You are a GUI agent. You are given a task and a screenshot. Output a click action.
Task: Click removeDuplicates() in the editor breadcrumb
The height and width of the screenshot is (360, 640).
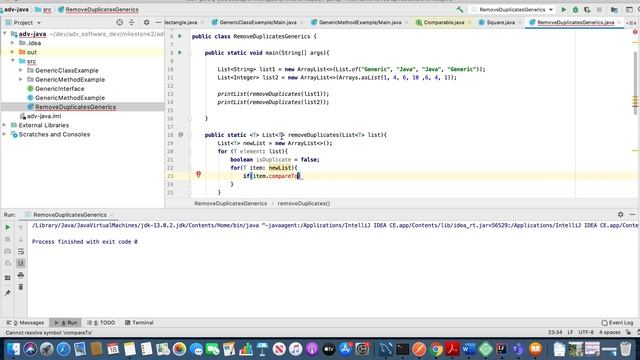click(x=304, y=203)
